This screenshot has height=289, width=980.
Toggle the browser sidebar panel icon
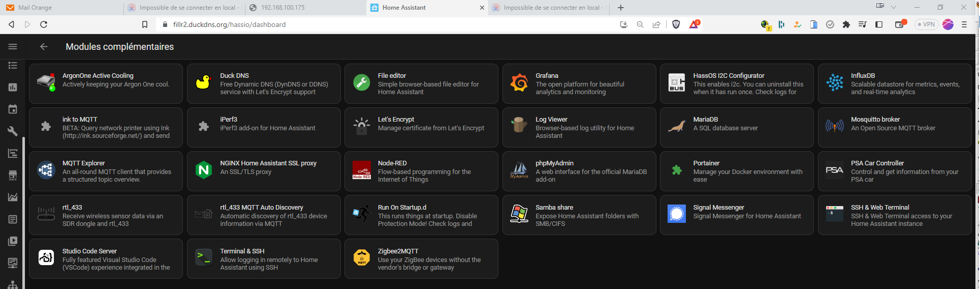coord(879,24)
